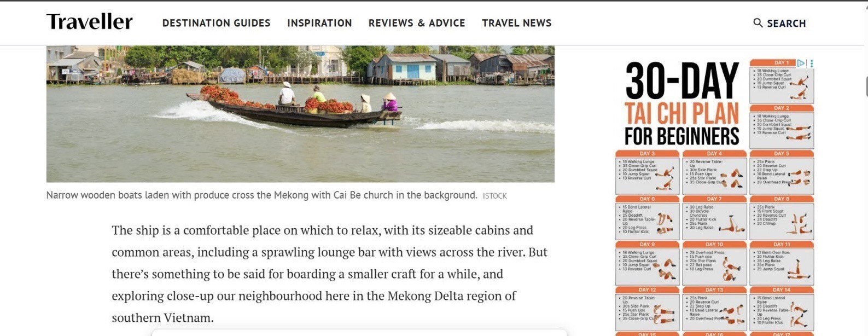This screenshot has height=336, width=868.
Task: Select Reviews & Advice in the navigation
Action: coord(417,23)
